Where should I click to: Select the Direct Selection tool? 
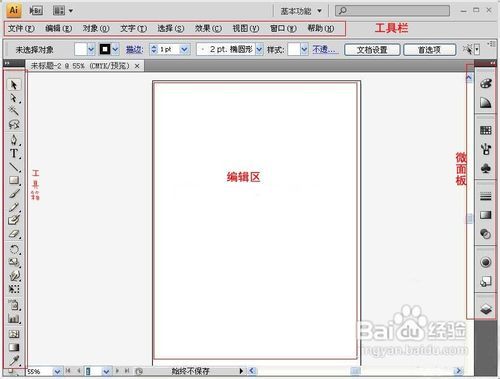(x=14, y=98)
